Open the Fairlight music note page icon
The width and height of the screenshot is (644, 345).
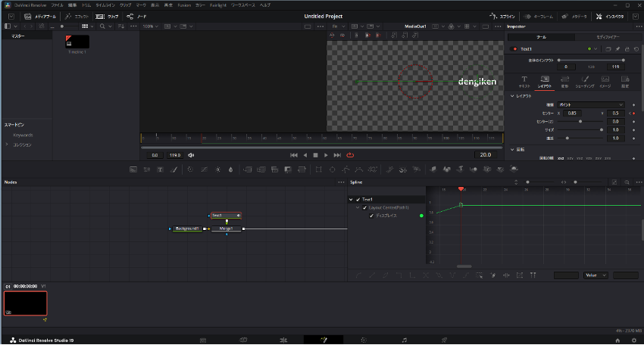[405, 340]
